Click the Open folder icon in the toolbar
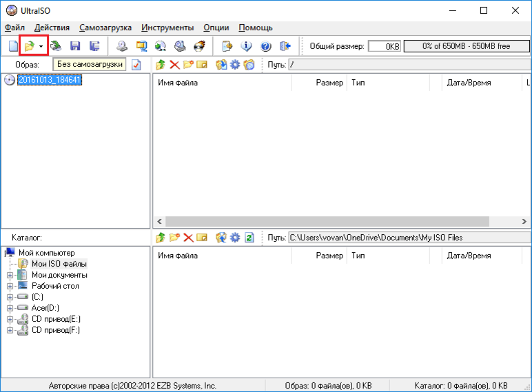The width and height of the screenshot is (532, 392). [x=30, y=46]
